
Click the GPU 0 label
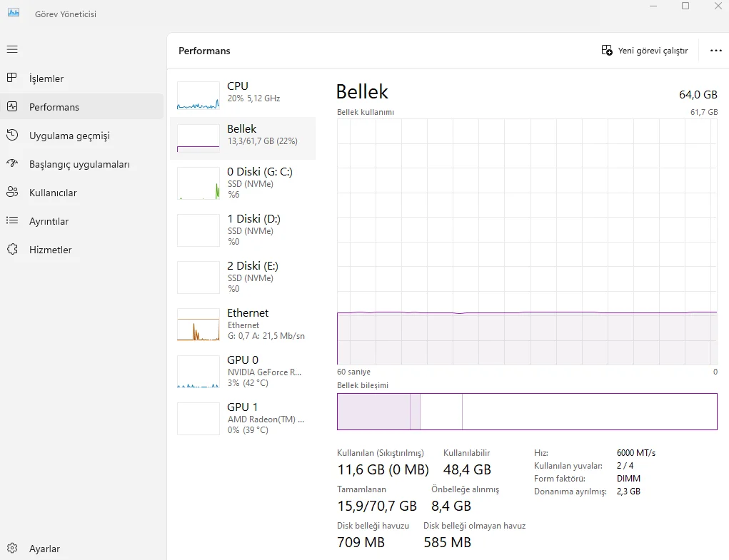click(243, 360)
